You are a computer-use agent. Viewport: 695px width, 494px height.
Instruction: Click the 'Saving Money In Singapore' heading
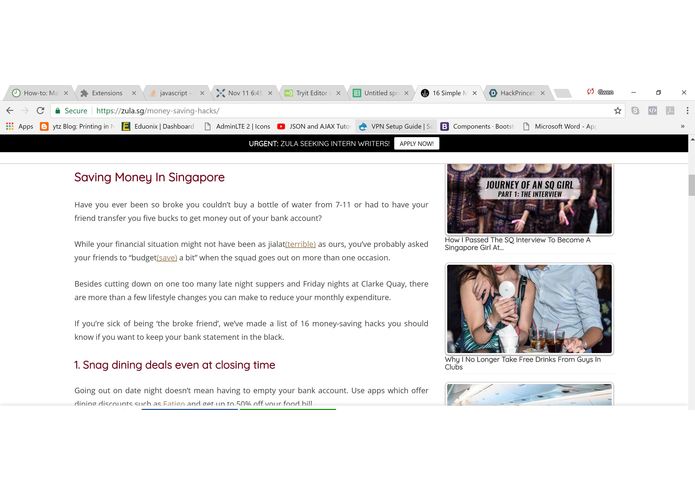(149, 177)
